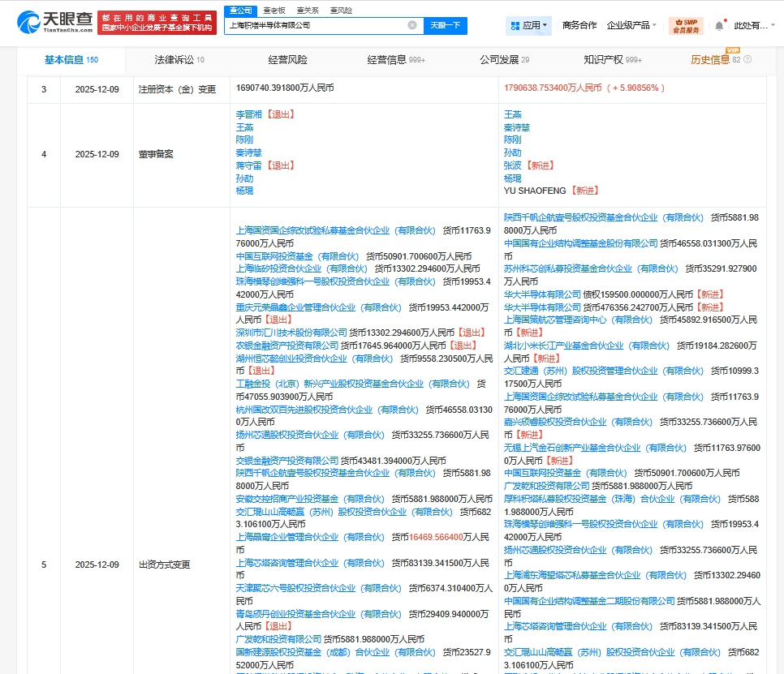Click the help icon beside 历史信息

coord(747,60)
